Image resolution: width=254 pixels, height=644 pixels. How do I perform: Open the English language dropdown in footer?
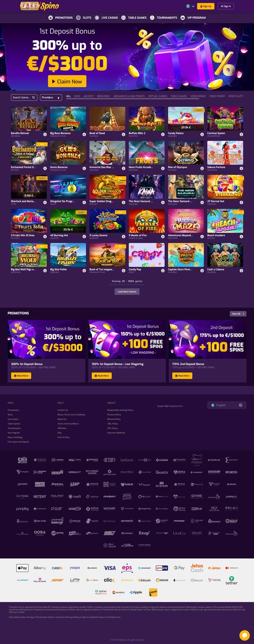point(226,405)
